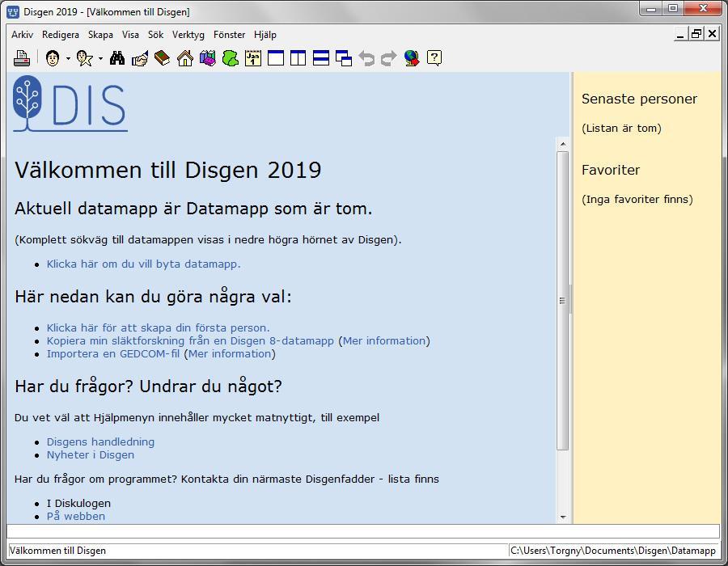Viewport: 728px width, 566px height.
Task: Click the scrollbar up arrow
Action: click(x=563, y=144)
